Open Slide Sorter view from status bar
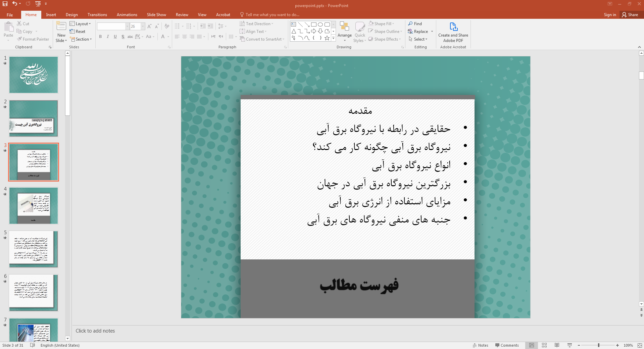 pyautogui.click(x=544, y=345)
